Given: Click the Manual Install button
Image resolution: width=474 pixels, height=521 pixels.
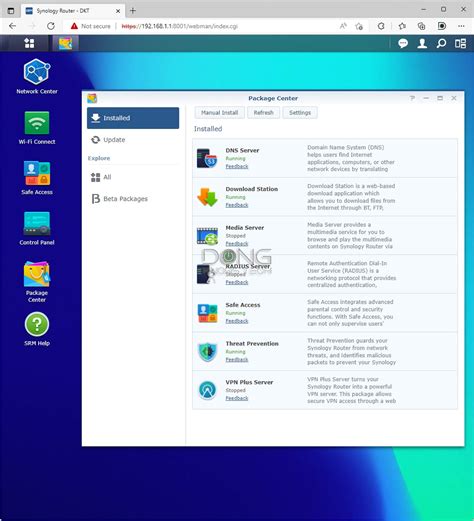Looking at the screenshot, I should point(219,113).
